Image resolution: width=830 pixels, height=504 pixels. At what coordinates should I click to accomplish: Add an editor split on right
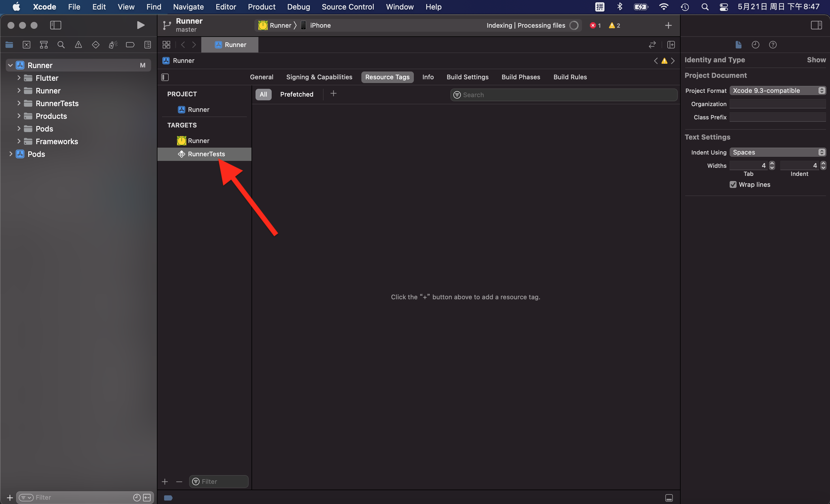pos(671,45)
